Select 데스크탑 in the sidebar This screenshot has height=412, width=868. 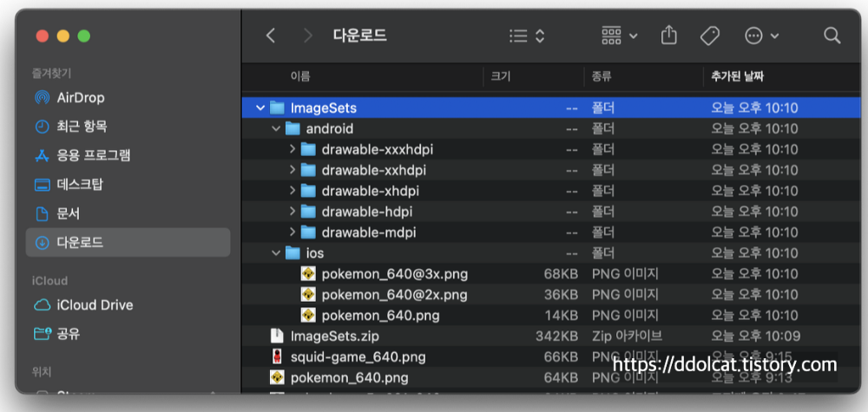[x=81, y=184]
